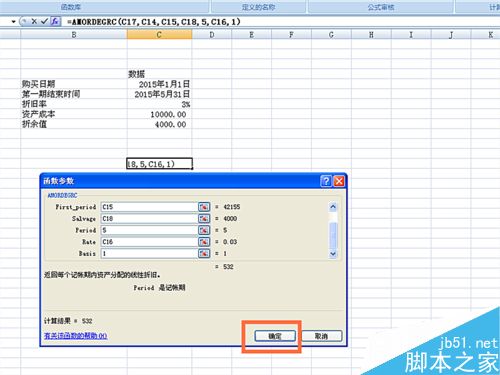Viewport: 500px width, 375px height.
Task: Click cell with 折余值 label
Action: point(74,124)
